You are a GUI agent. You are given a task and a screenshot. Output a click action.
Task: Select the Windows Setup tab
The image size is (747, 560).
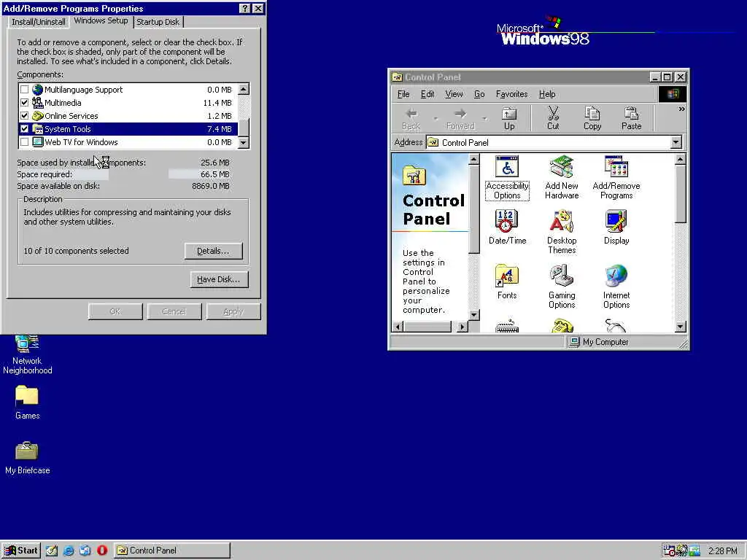tap(101, 20)
